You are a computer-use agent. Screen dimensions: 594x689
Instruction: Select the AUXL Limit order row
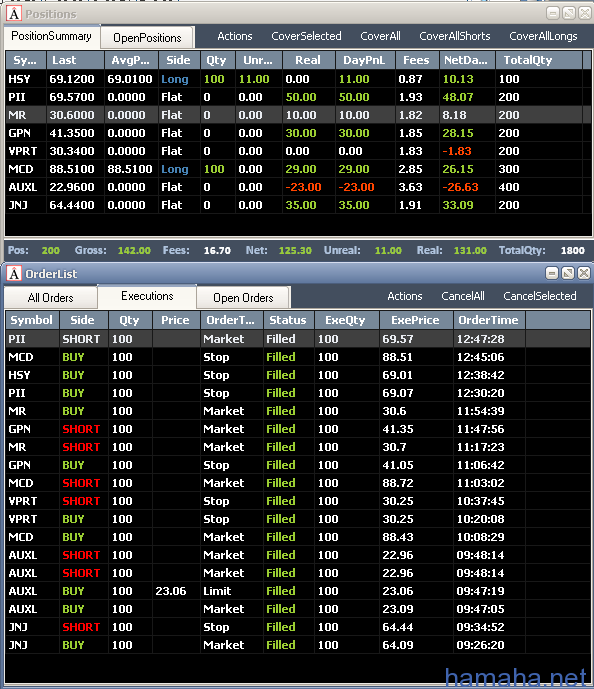click(x=297, y=591)
